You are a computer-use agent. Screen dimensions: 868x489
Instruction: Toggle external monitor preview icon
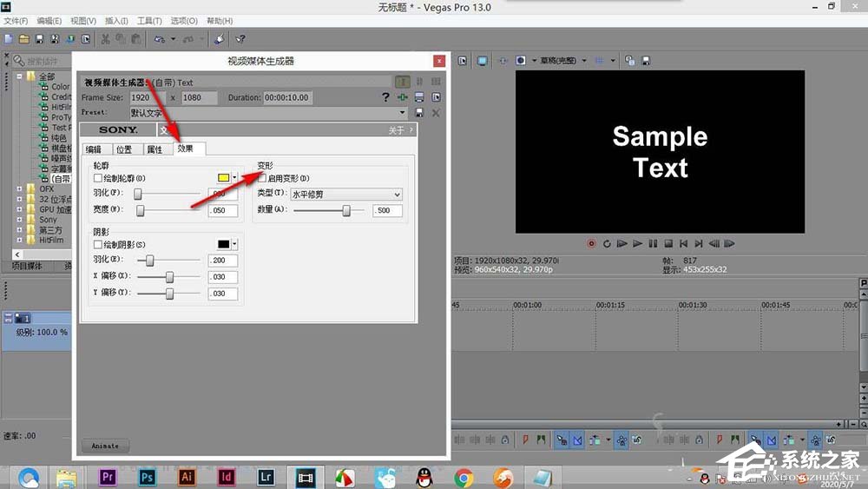point(482,60)
